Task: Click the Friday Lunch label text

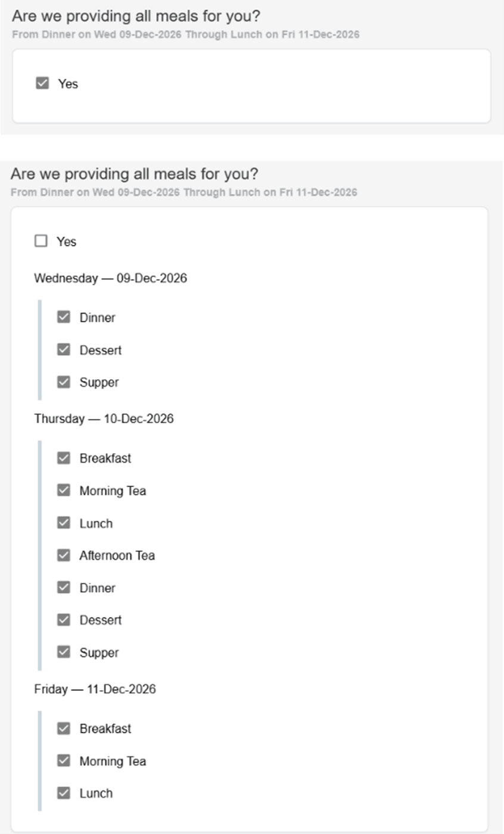Action: 96,793
